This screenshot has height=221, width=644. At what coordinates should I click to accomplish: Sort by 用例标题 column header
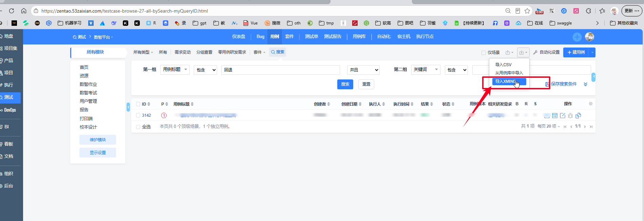tap(183, 104)
